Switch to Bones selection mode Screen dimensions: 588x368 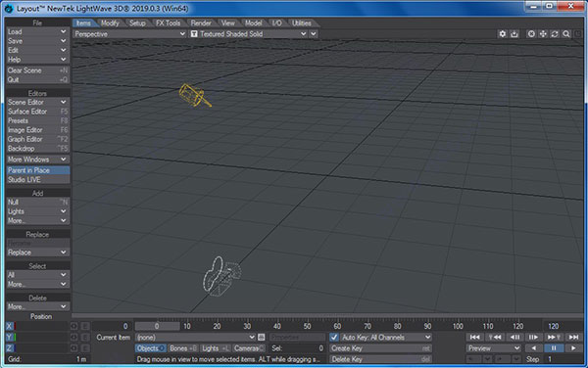[183, 348]
